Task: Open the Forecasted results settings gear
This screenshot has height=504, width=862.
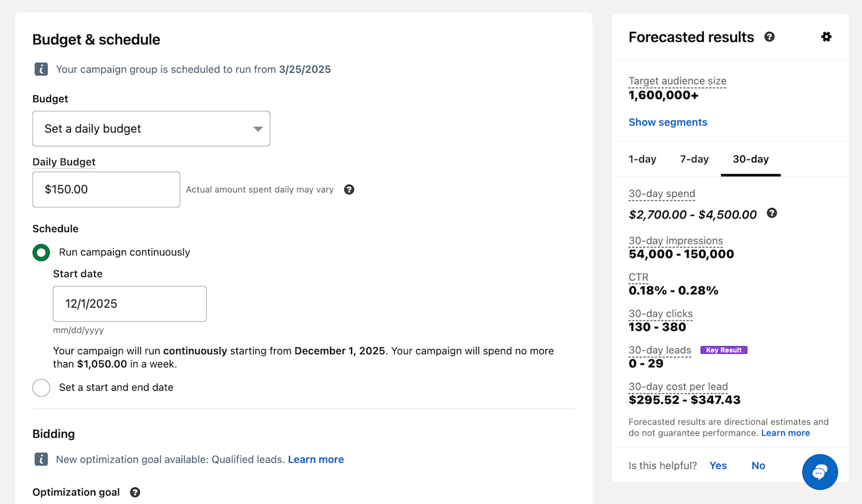Action: tap(826, 37)
